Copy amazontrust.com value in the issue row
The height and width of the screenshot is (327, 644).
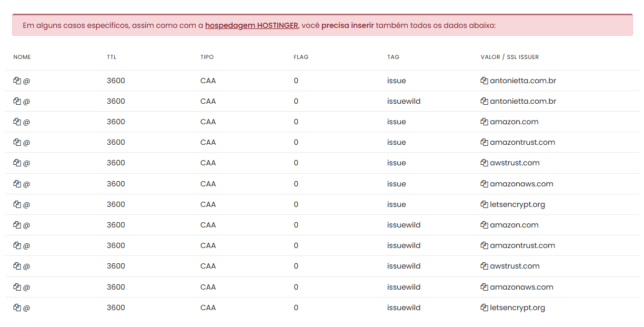484,142
